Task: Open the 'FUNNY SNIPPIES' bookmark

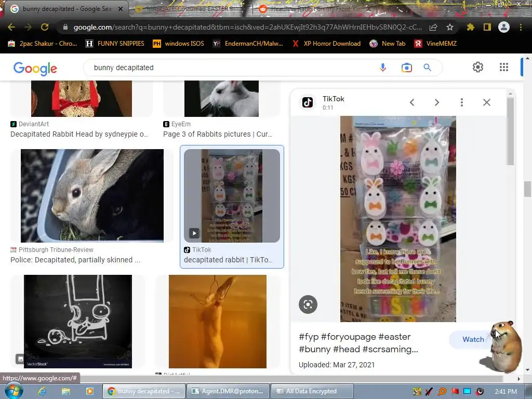Action: coord(115,44)
